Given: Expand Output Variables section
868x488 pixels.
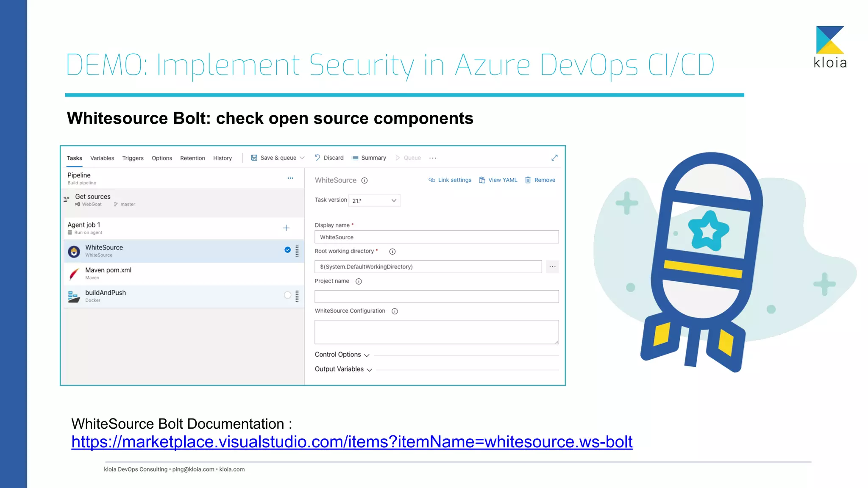Looking at the screenshot, I should (x=343, y=369).
